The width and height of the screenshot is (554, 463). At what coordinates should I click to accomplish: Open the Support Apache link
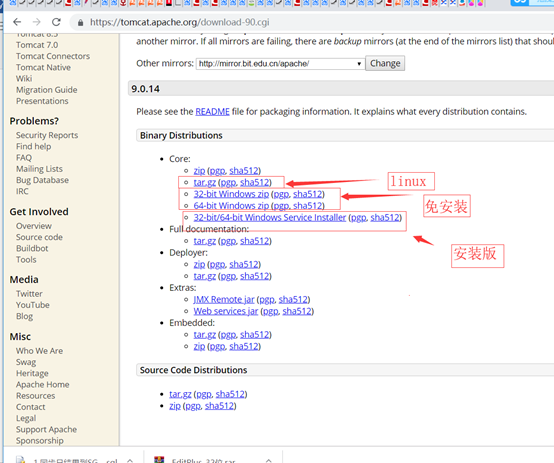pos(46,429)
